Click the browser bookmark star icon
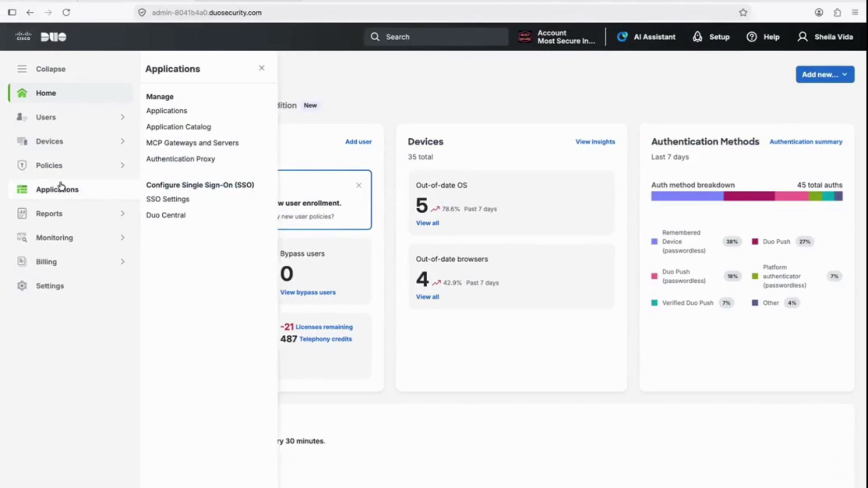The width and height of the screenshot is (868, 488). 743,12
